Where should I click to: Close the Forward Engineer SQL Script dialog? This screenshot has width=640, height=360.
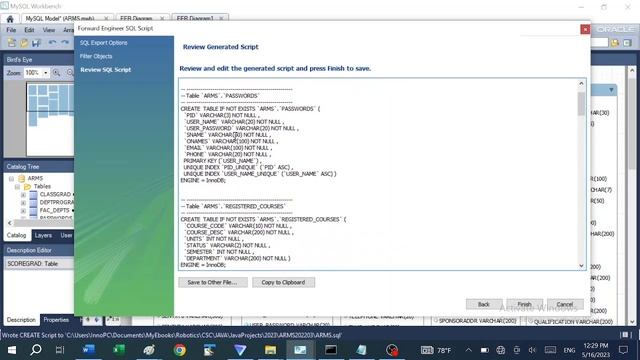click(585, 29)
